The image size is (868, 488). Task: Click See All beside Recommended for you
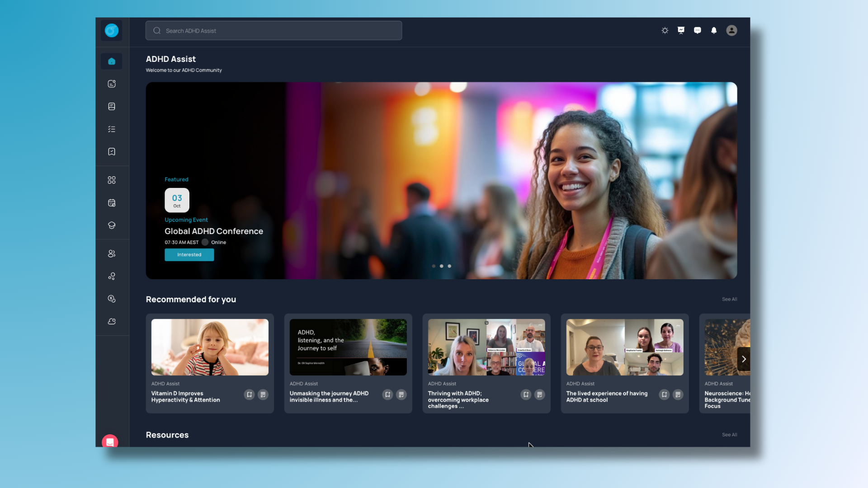(729, 300)
